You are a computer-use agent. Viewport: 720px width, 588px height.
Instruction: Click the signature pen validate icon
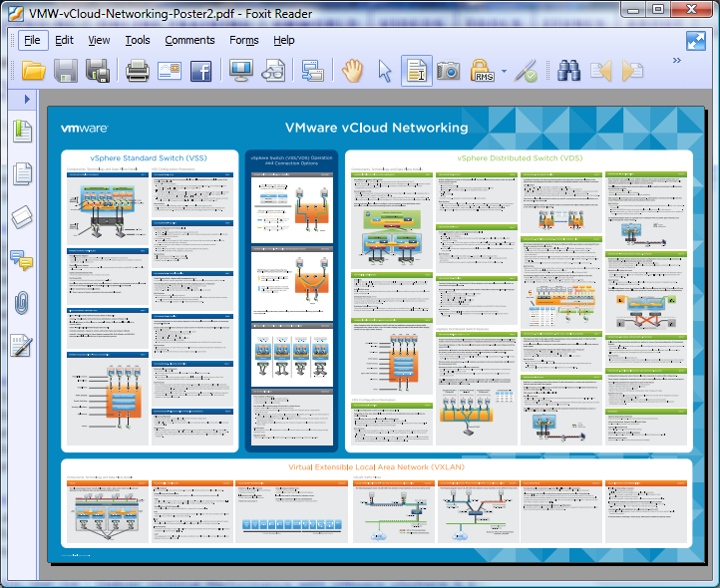pos(526,71)
